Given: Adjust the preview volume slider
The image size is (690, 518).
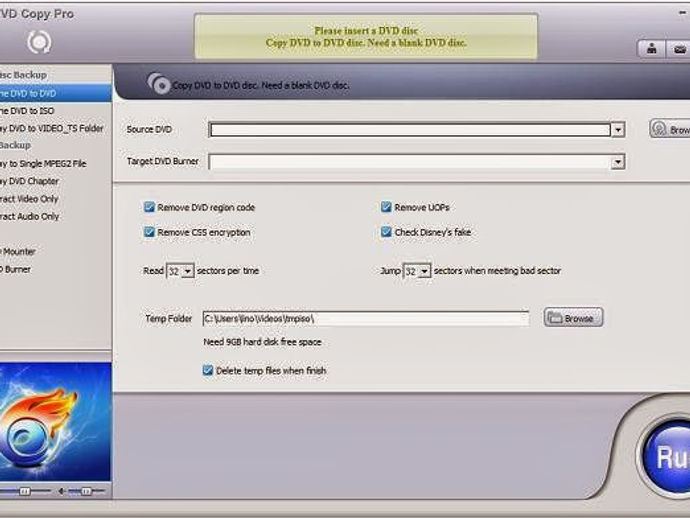Looking at the screenshot, I should click(87, 491).
